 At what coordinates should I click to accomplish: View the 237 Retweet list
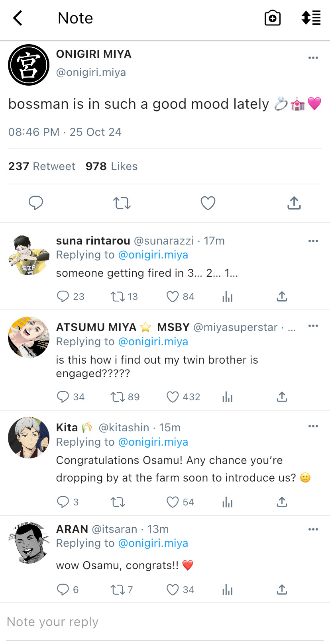coord(42,166)
